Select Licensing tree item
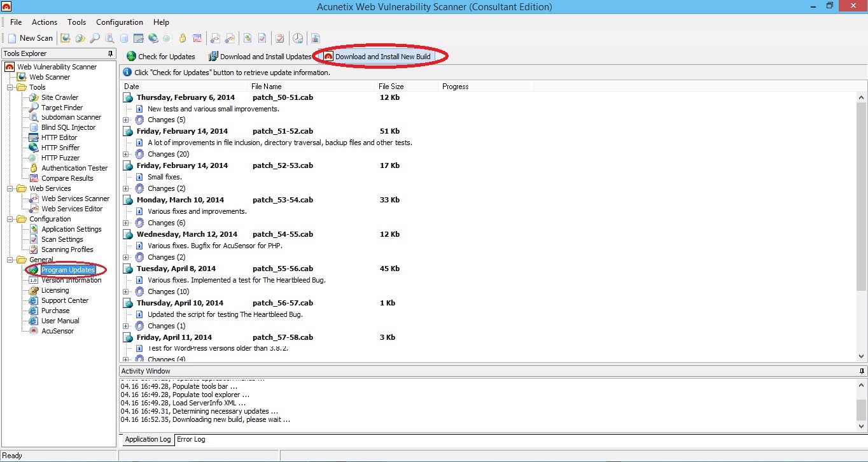Screen dimensions: 868x462 (55, 290)
